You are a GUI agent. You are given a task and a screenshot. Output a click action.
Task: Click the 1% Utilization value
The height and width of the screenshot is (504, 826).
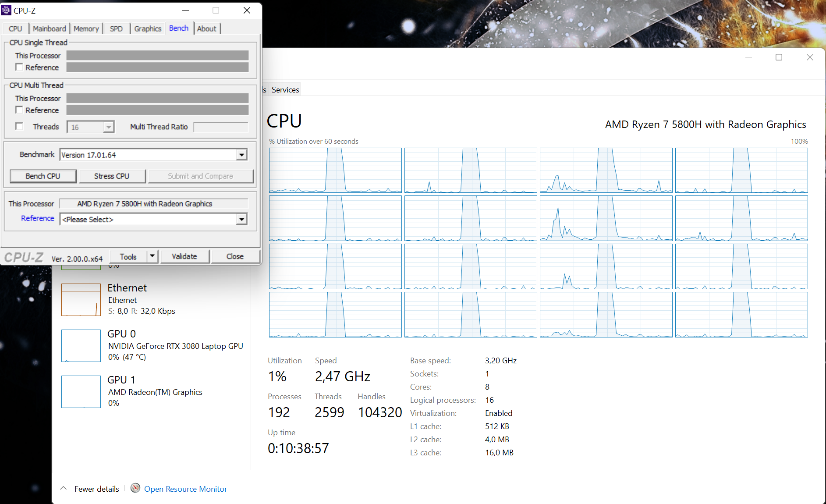tap(277, 376)
